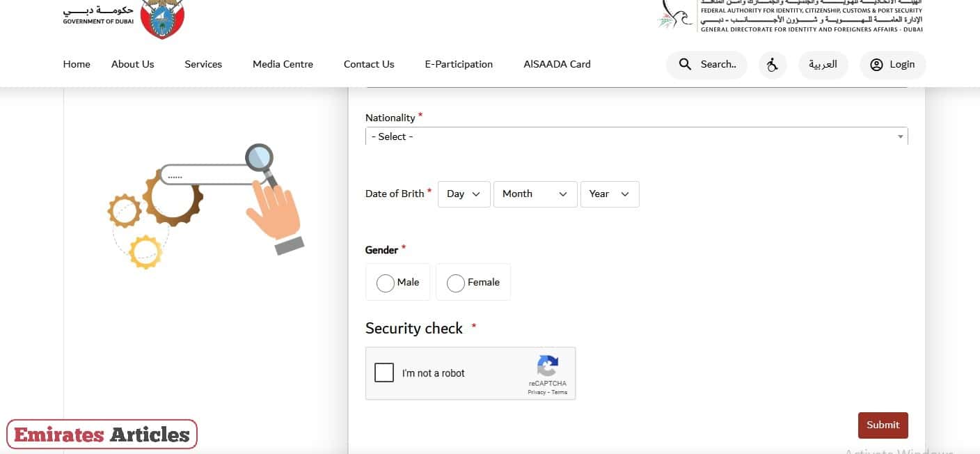Open the About Us menu
Image resolution: width=980 pixels, height=454 pixels.
132,64
